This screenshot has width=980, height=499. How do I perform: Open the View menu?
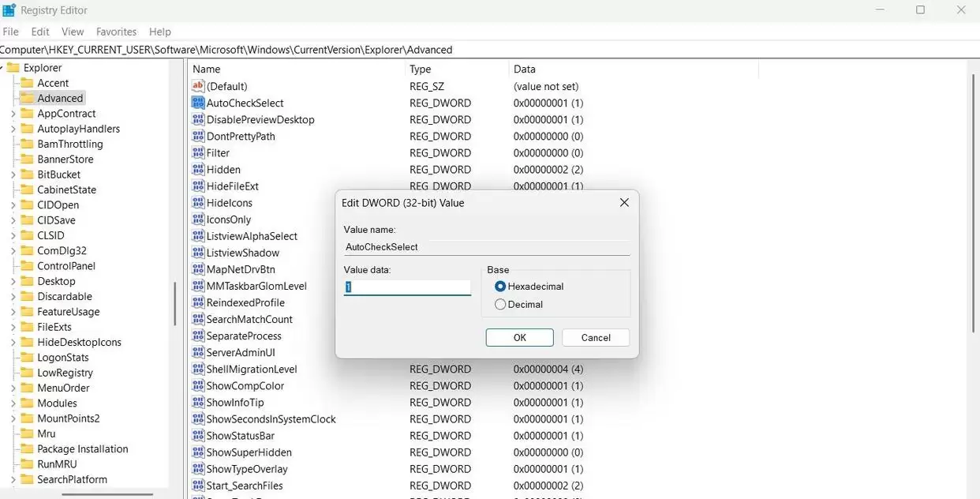[73, 32]
